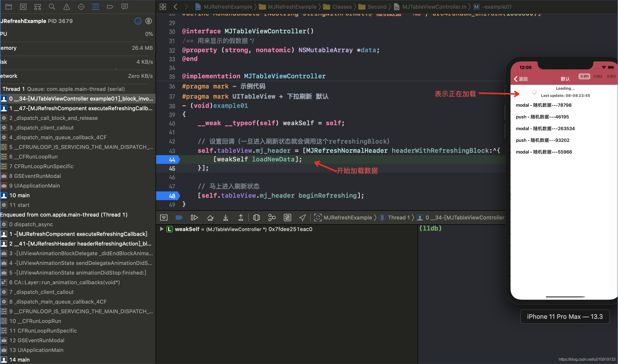618x364 pixels.
Task: Tap the 返回 back button in simulator
Action: [521, 79]
